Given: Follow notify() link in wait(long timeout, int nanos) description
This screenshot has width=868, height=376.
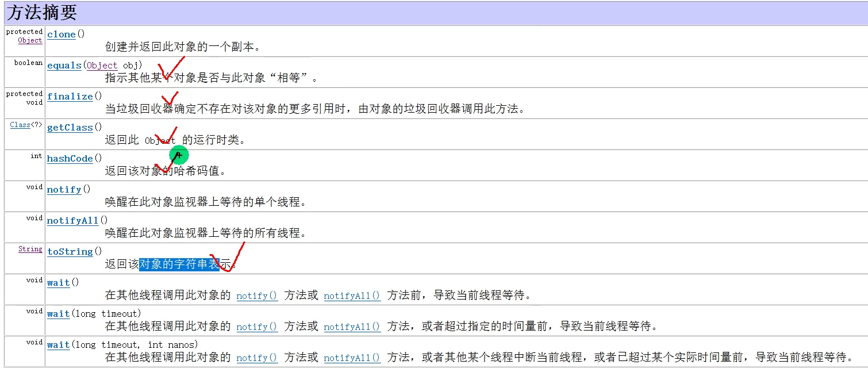Looking at the screenshot, I should coord(257,358).
